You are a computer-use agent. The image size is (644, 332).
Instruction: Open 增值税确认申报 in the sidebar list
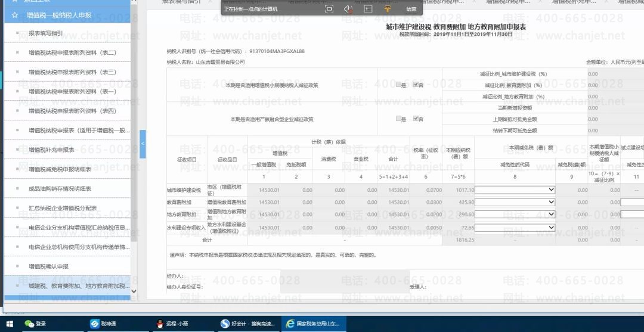(48, 266)
